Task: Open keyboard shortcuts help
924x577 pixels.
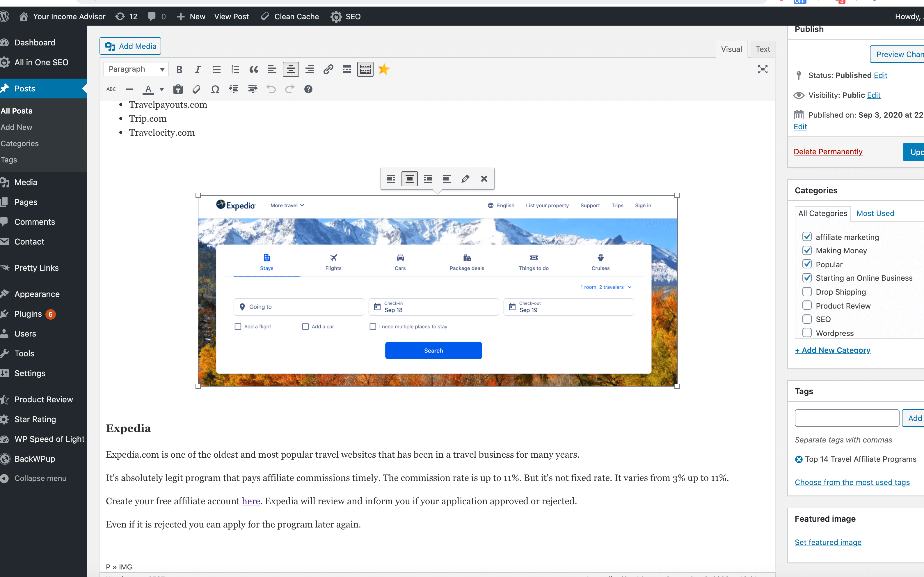Action: (x=308, y=89)
